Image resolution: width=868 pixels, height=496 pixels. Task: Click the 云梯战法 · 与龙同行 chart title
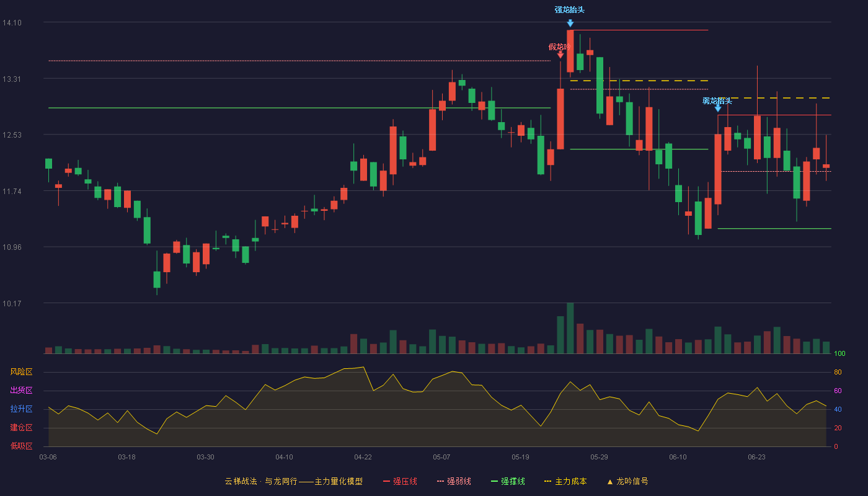tap(294, 481)
